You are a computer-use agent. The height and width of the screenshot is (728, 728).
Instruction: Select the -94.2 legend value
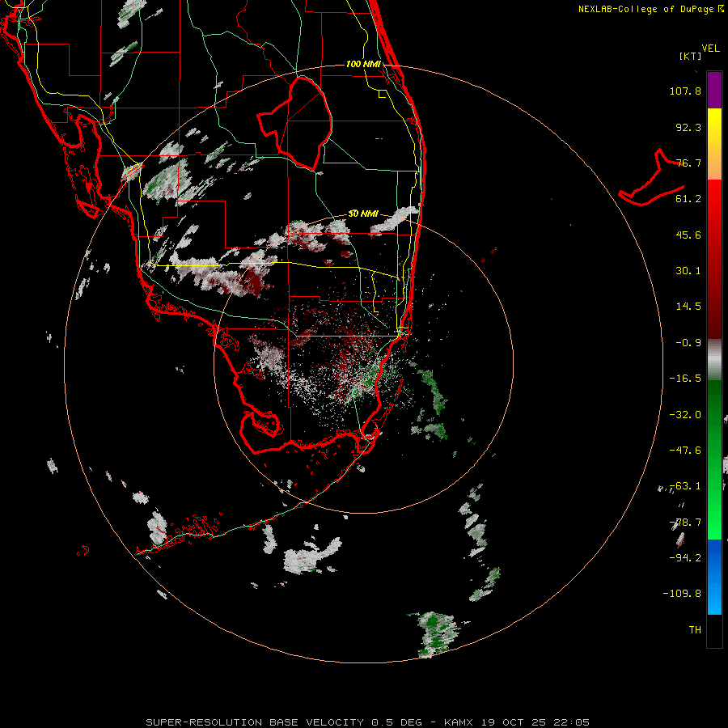pos(685,558)
